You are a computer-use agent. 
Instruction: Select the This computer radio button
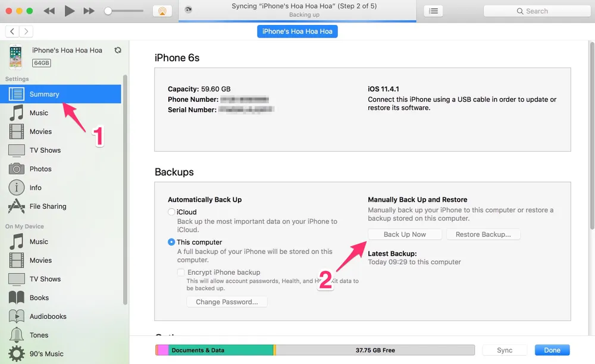tap(171, 242)
